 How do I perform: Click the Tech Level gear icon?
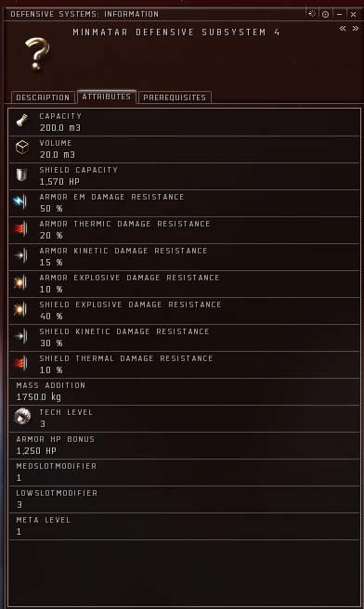[x=22, y=417]
